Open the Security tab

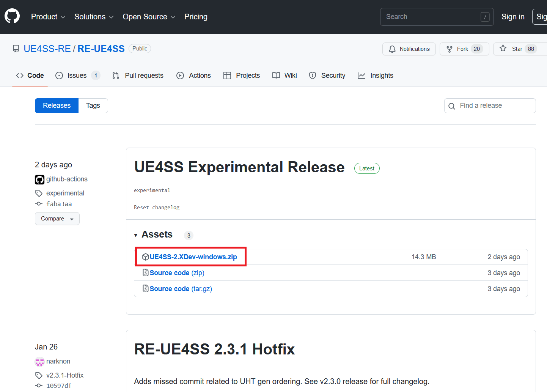pyautogui.click(x=327, y=76)
